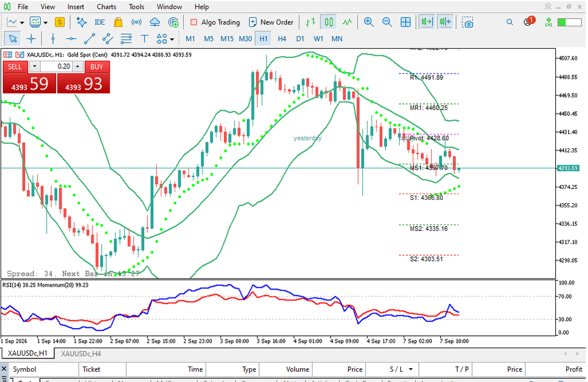
Task: Take a chart screenshot with camera icon
Action: [x=467, y=22]
